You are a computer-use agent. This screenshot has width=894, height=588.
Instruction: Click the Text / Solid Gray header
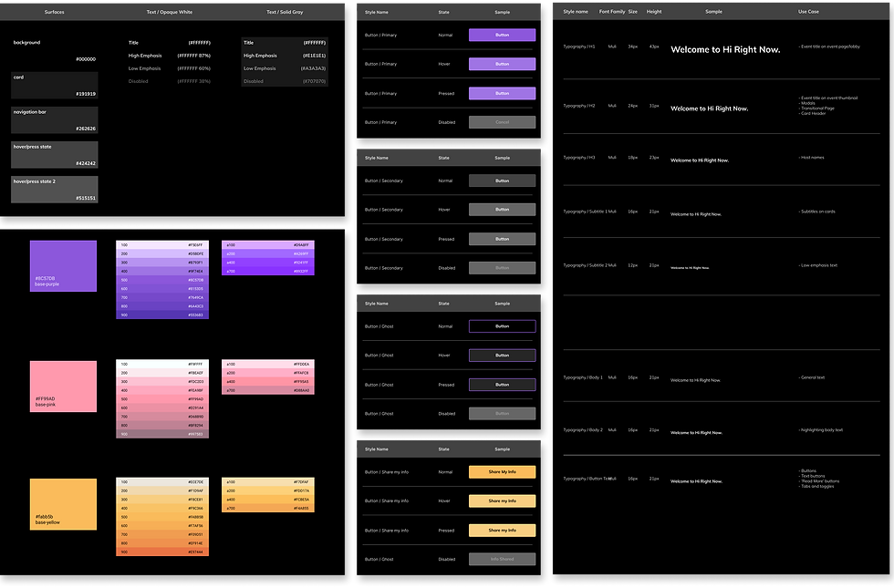coord(285,12)
